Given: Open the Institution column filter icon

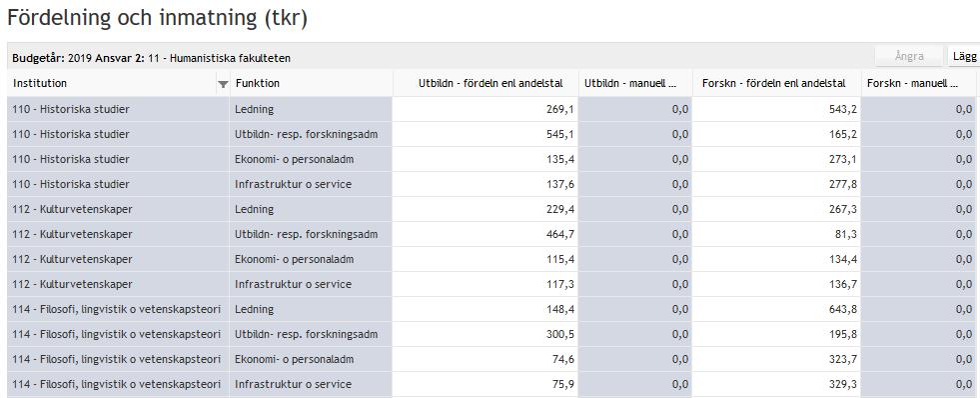Looking at the screenshot, I should click(223, 84).
